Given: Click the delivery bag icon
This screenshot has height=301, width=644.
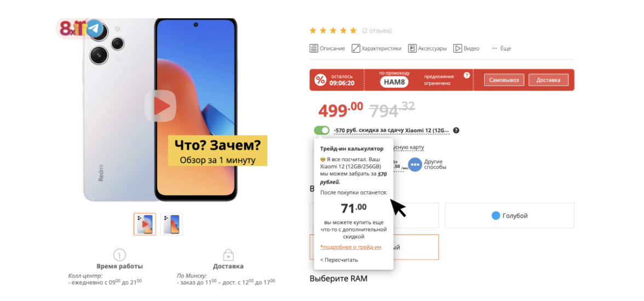Looking at the screenshot, I should (x=228, y=255).
